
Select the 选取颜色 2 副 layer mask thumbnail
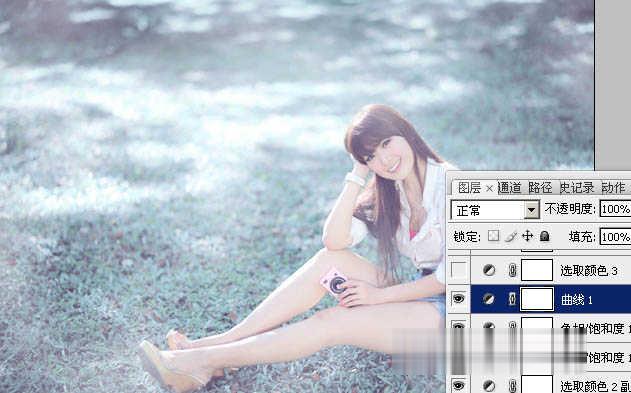point(537,385)
